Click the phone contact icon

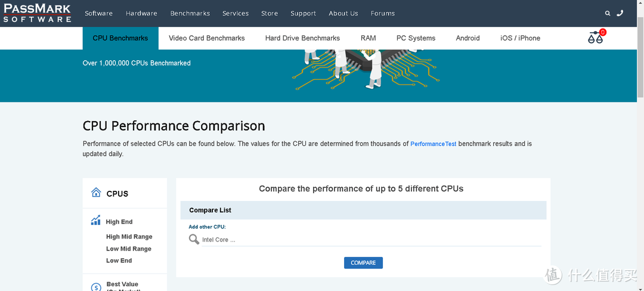[620, 13]
